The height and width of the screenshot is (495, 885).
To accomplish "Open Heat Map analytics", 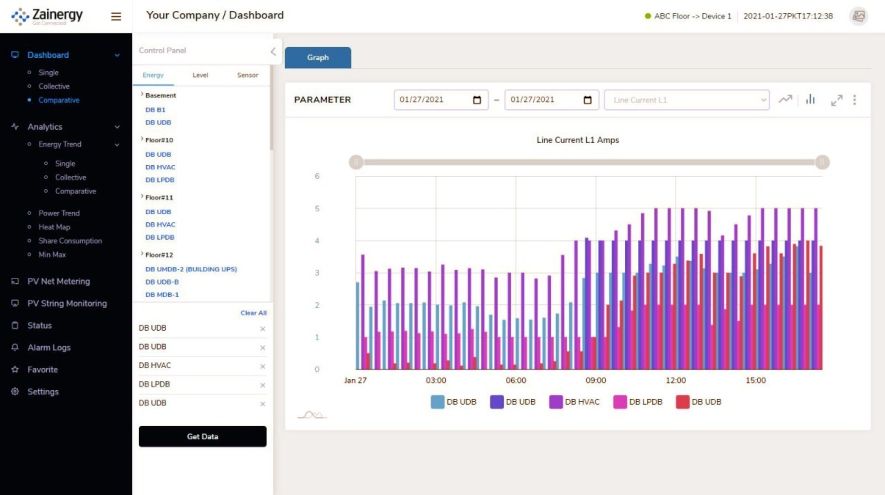I will click(54, 227).
